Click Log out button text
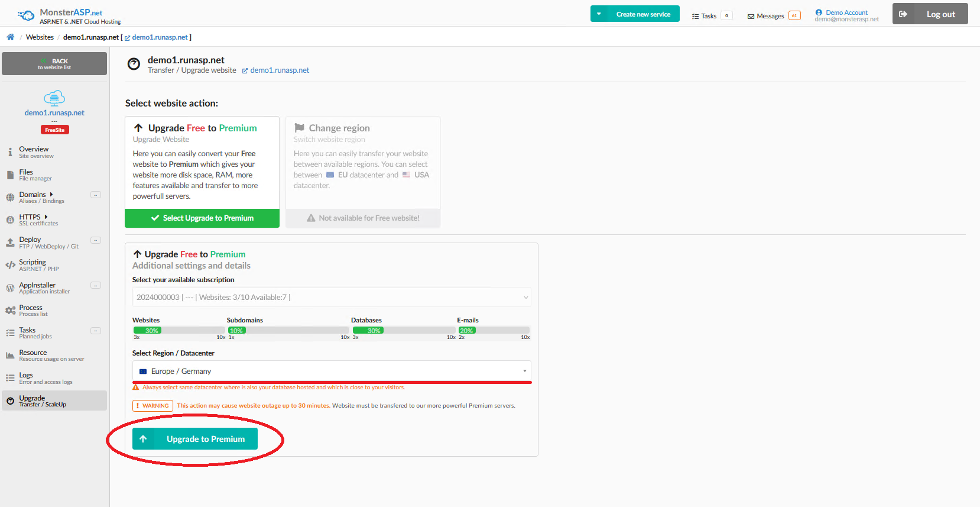980x507 pixels. [940, 14]
